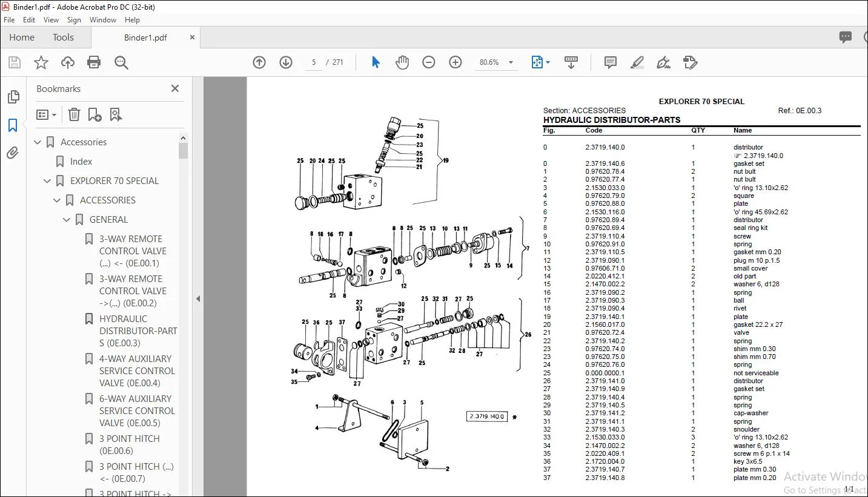Viewport: 868px width, 497px height.
Task: Activate the selection arrow tool
Action: pyautogui.click(x=376, y=62)
